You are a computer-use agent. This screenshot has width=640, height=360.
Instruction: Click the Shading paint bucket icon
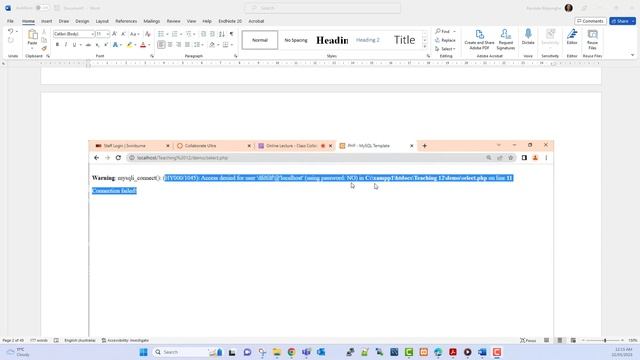(x=212, y=44)
